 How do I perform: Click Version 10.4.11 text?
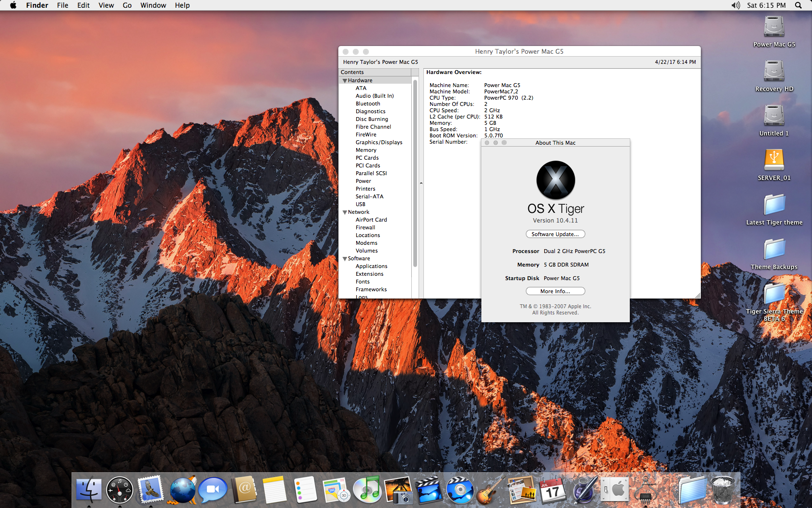tap(555, 221)
